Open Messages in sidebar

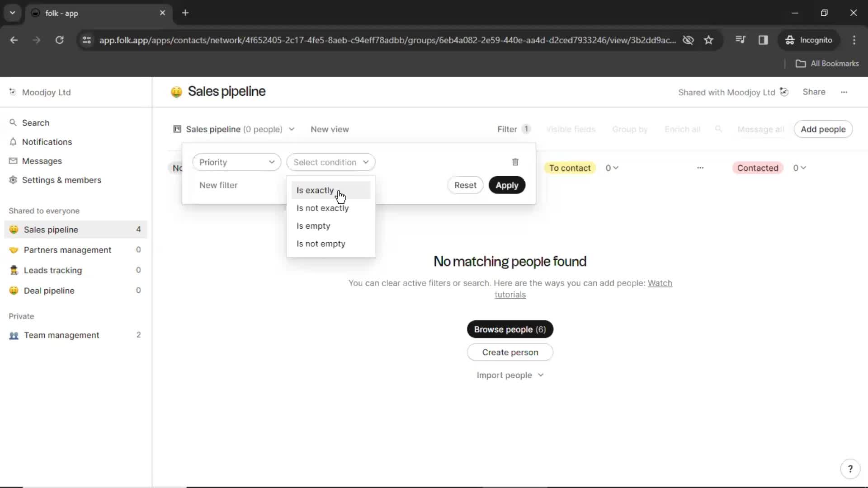tap(42, 161)
